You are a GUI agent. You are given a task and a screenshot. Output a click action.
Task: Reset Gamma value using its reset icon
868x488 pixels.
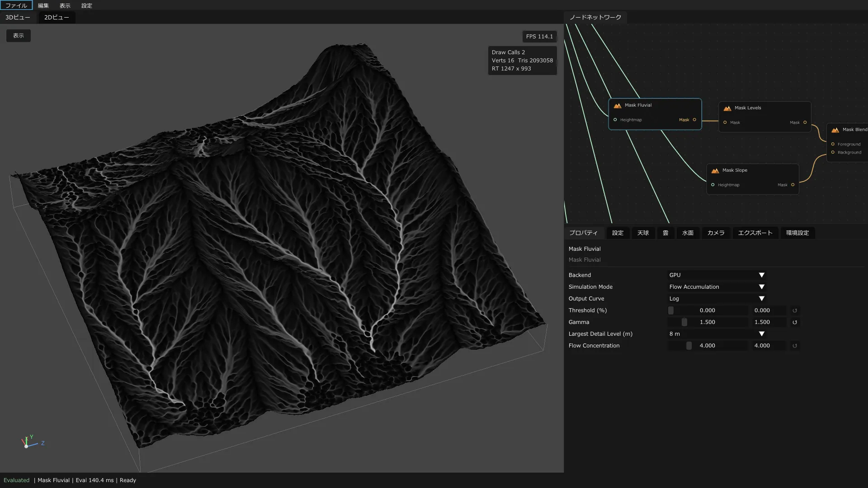[x=795, y=322]
